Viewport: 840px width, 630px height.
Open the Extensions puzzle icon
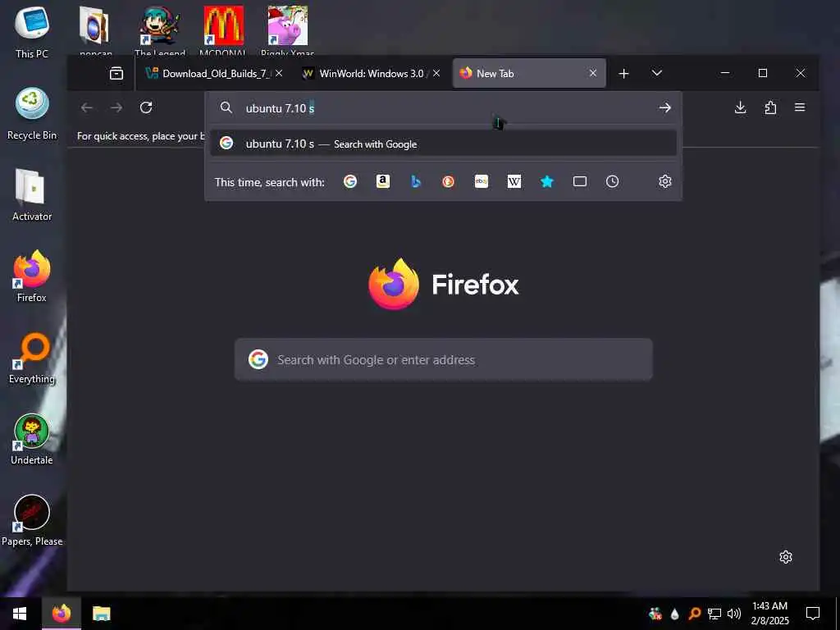tap(770, 107)
